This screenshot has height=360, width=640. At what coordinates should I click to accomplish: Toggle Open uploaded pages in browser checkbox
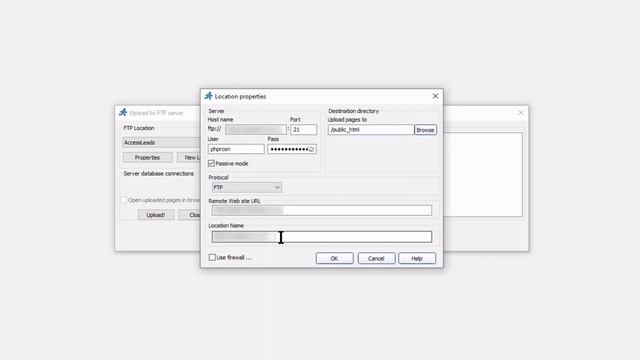[124, 200]
